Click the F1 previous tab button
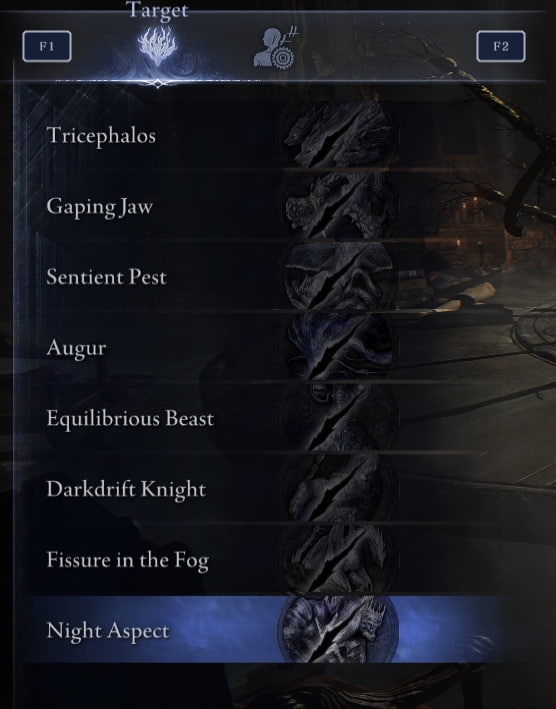Image resolution: width=556 pixels, height=709 pixels. (47, 46)
